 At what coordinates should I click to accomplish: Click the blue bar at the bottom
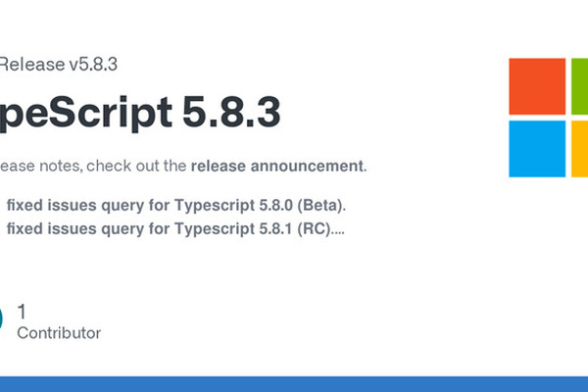pos(294,383)
